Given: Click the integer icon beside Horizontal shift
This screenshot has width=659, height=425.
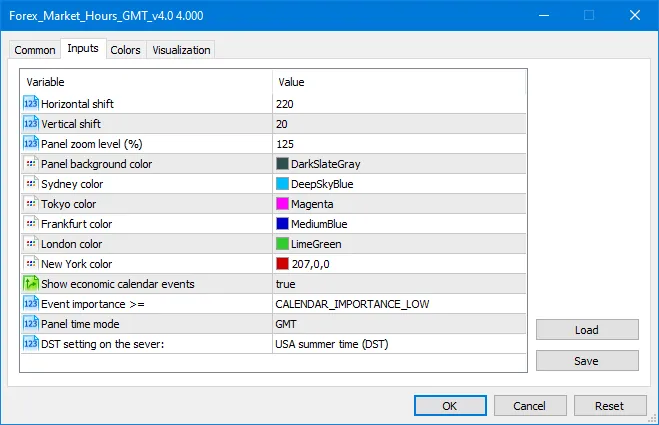Looking at the screenshot, I should click(x=29, y=103).
